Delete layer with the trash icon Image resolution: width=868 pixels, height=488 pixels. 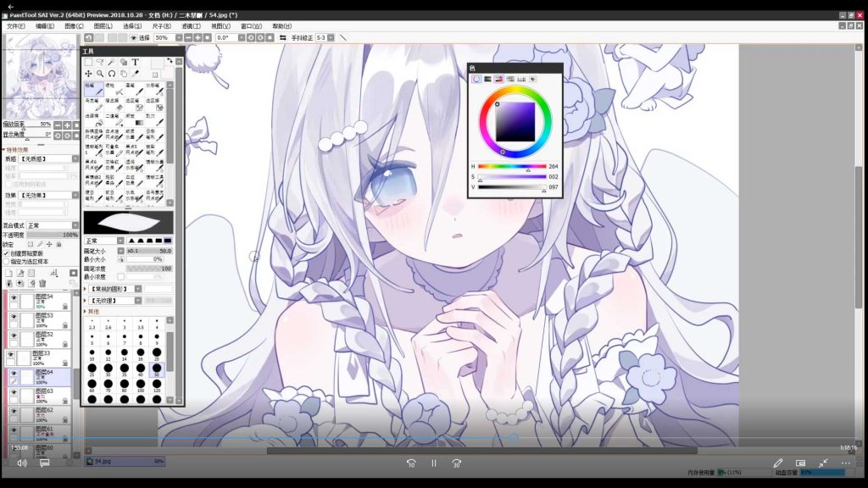(x=42, y=283)
